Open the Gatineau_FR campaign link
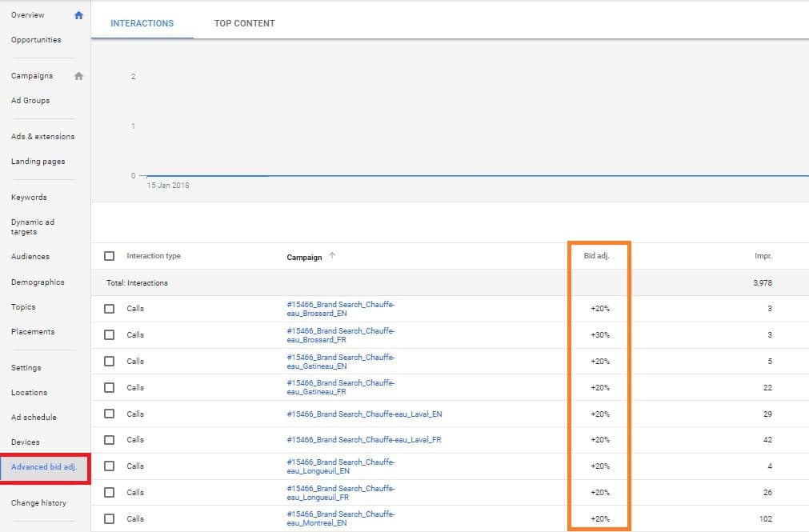This screenshot has height=532, width=809. [x=340, y=387]
